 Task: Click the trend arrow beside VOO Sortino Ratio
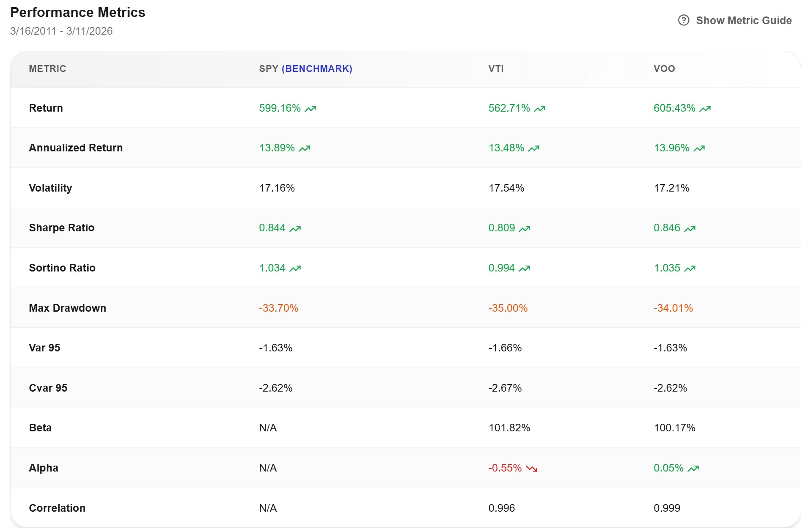[x=690, y=268]
